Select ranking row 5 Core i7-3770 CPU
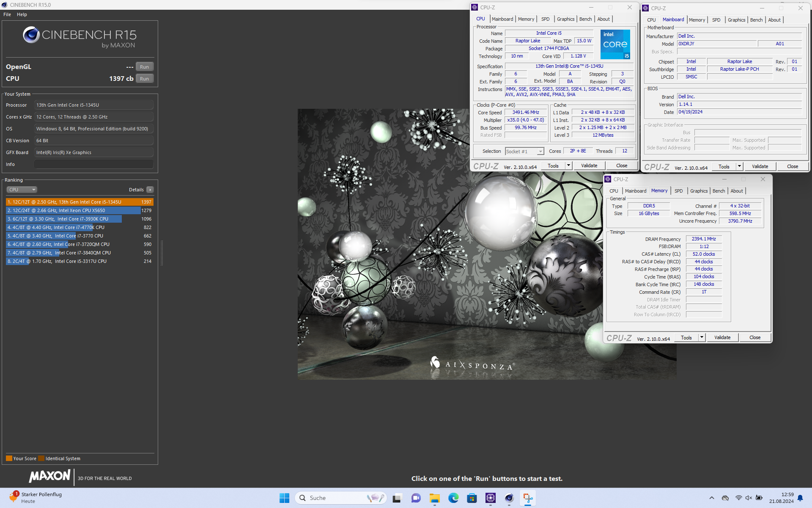 (x=80, y=236)
